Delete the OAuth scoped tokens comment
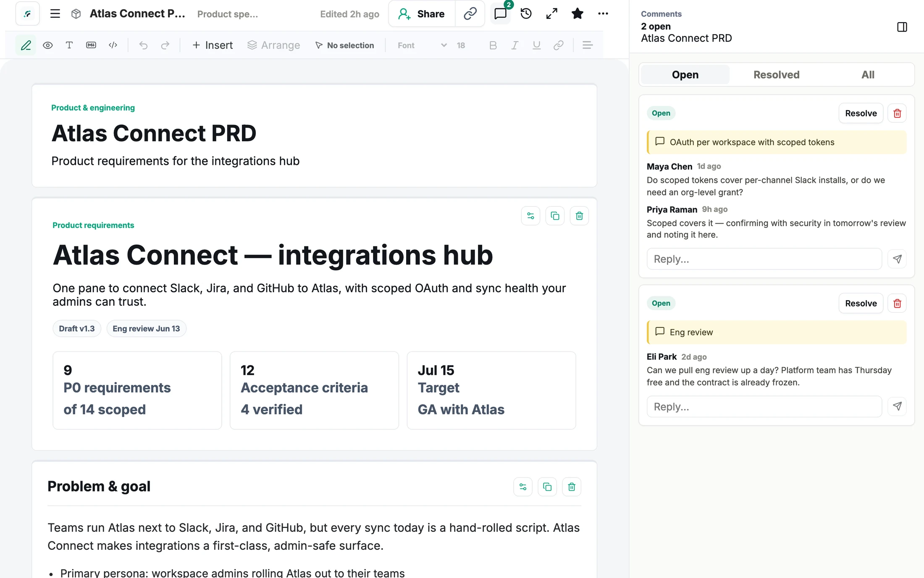The image size is (924, 578). point(897,113)
